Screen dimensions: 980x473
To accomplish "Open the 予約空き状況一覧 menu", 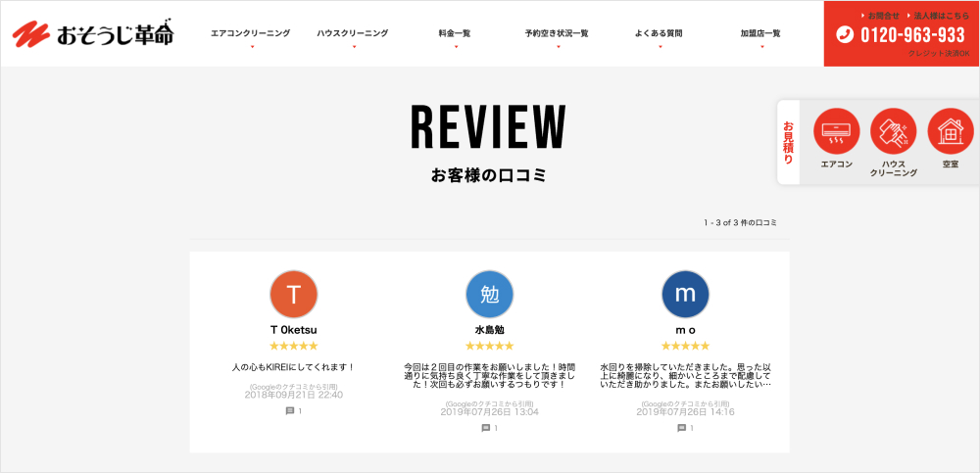I will point(557,33).
